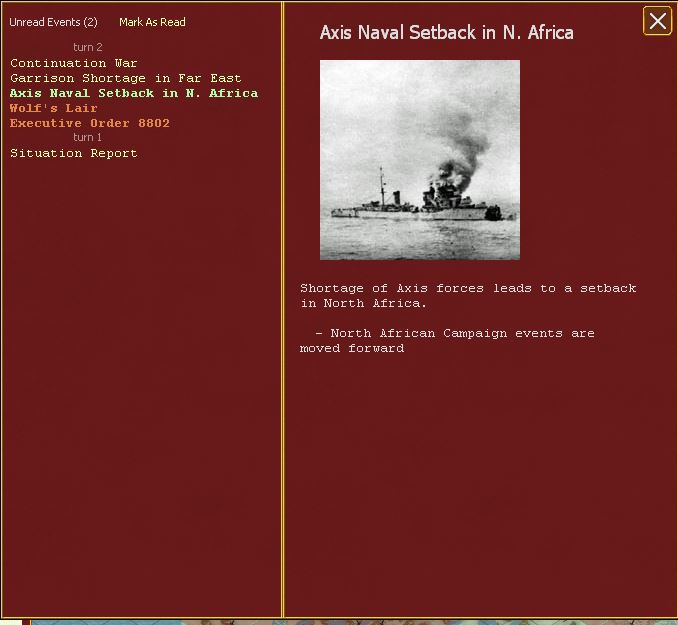Viewport: 678px width, 625px height.
Task: Open the unread Executive Order 8802 event
Action: [90, 123]
